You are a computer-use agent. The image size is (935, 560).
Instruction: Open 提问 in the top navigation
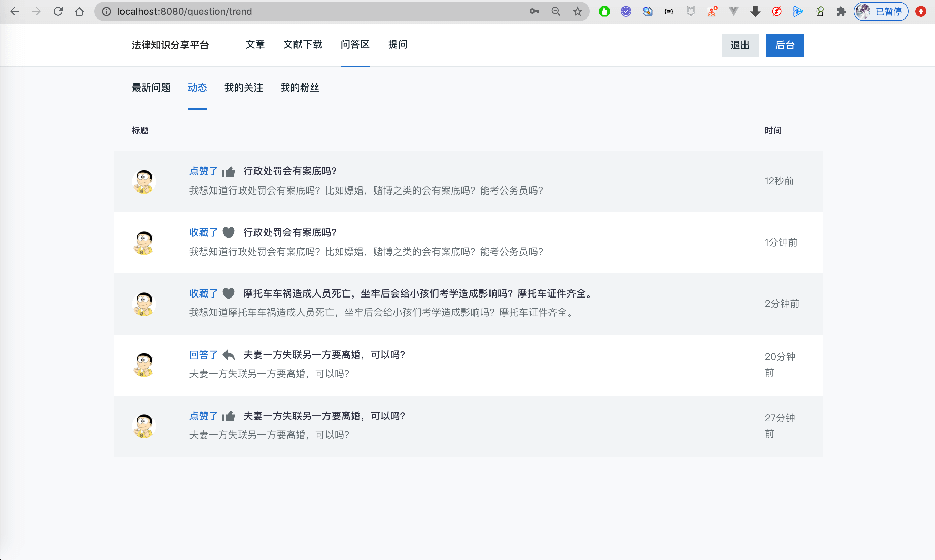(398, 44)
